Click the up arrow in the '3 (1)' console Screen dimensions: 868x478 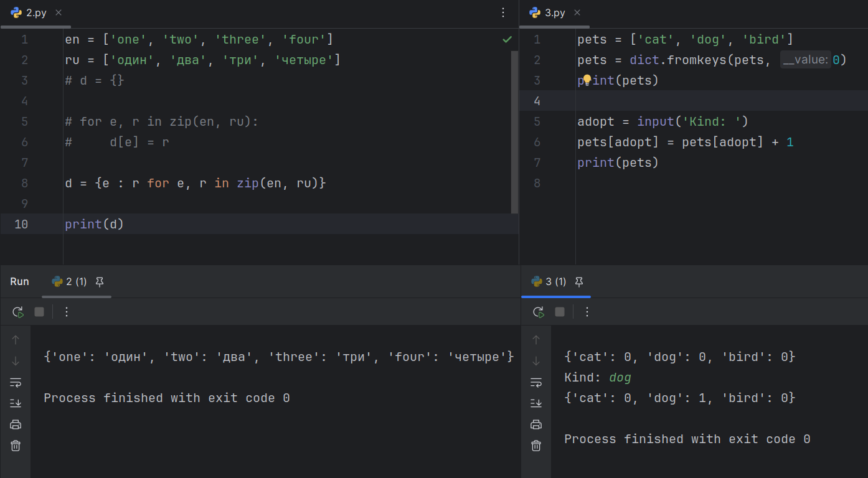click(x=536, y=340)
